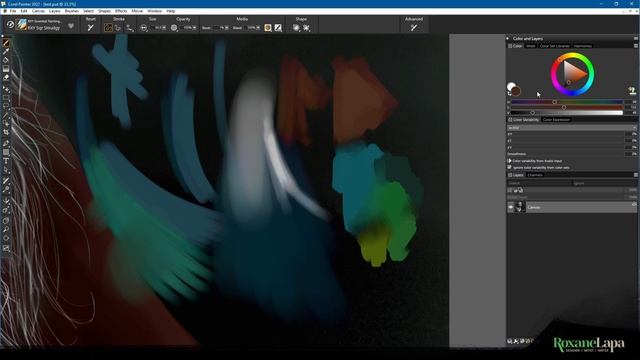This screenshot has height=360, width=640.
Task: Click the brush Size icon
Action: tap(144, 28)
